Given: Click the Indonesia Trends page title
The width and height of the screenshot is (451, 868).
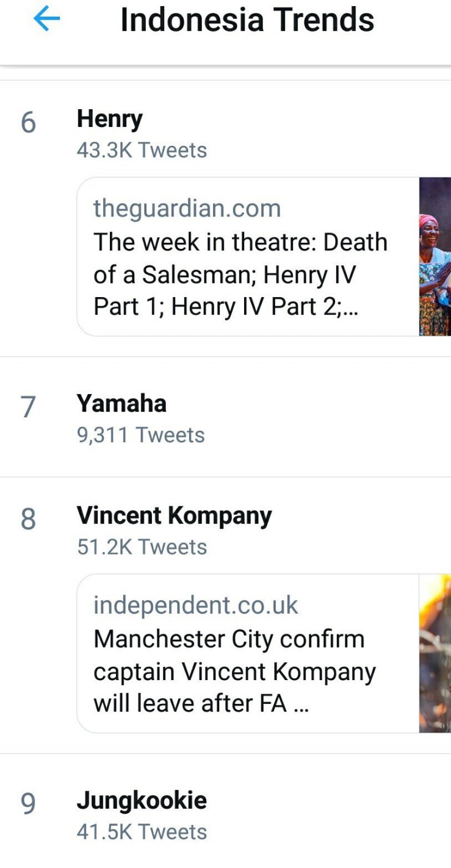Looking at the screenshot, I should pos(247,20).
